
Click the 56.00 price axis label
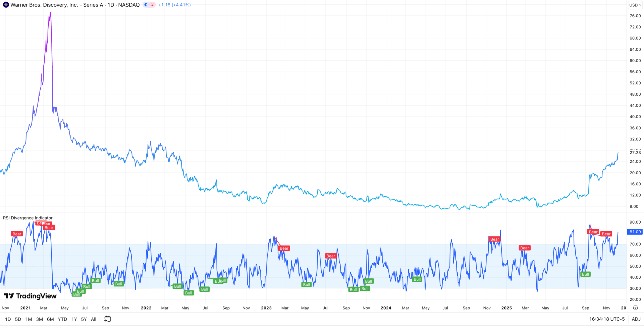[635, 72]
